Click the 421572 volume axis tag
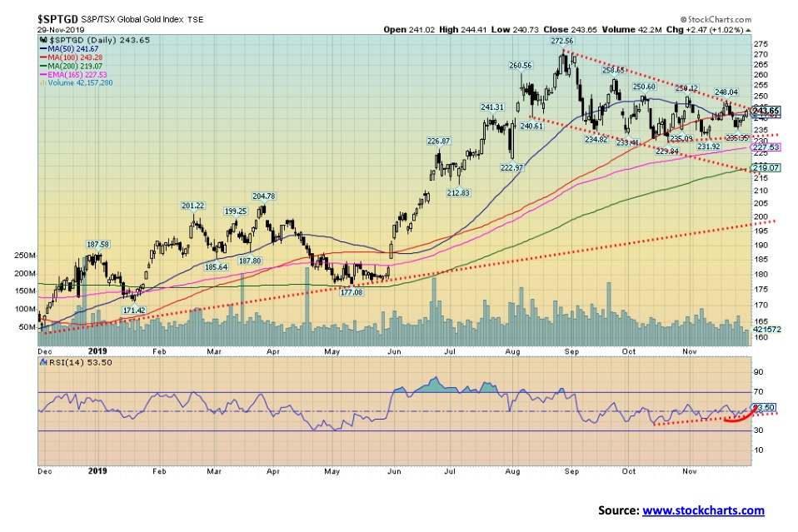This screenshot has height=532, width=798. 766,330
